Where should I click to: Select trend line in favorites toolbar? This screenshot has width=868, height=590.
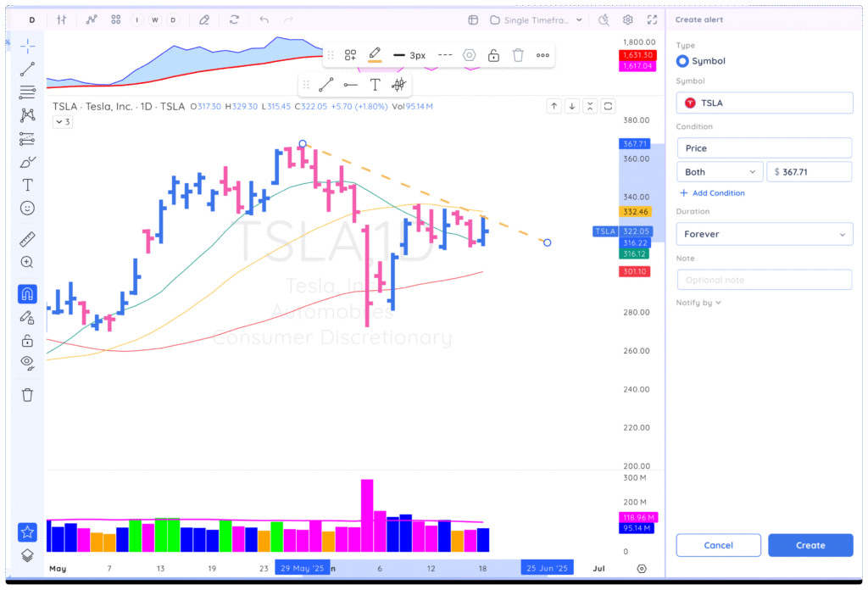click(326, 85)
